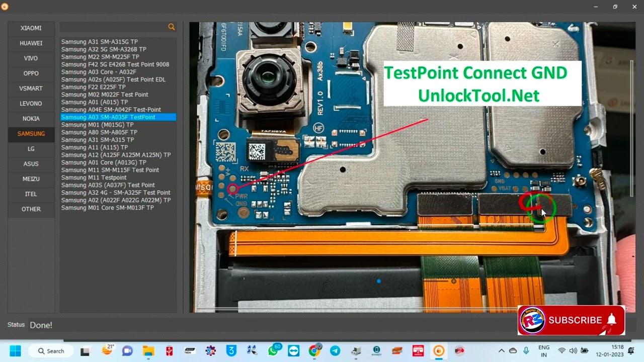
Task: Choose Samsung M11 SM-M115F Test Point
Action: pos(110,170)
